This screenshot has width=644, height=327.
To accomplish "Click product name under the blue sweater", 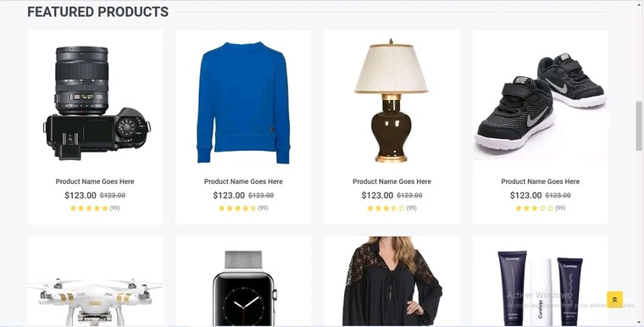I will coord(243,181).
